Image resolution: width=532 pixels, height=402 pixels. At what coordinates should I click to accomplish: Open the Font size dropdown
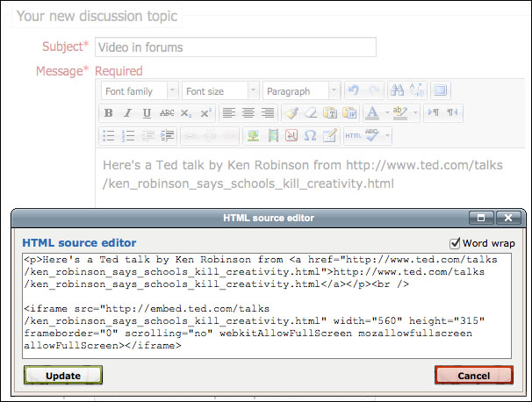coord(220,91)
